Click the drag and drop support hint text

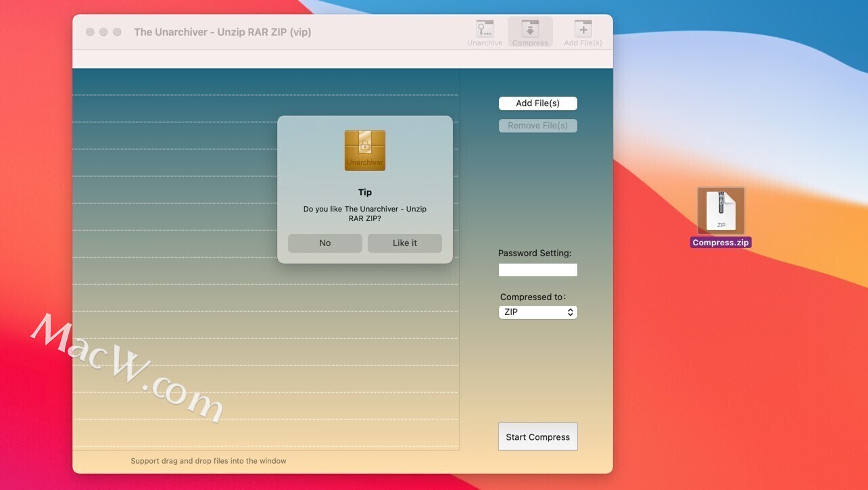coord(208,461)
